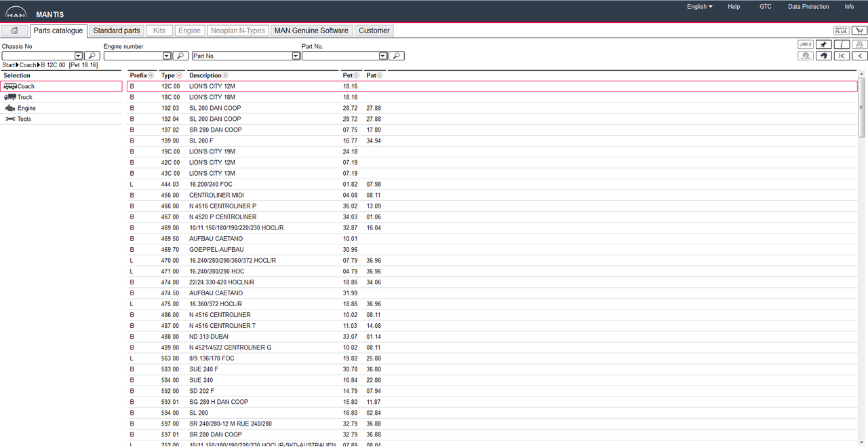Jump back to first level button
Viewport: 868px width, 448px height.
pyautogui.click(x=841, y=56)
